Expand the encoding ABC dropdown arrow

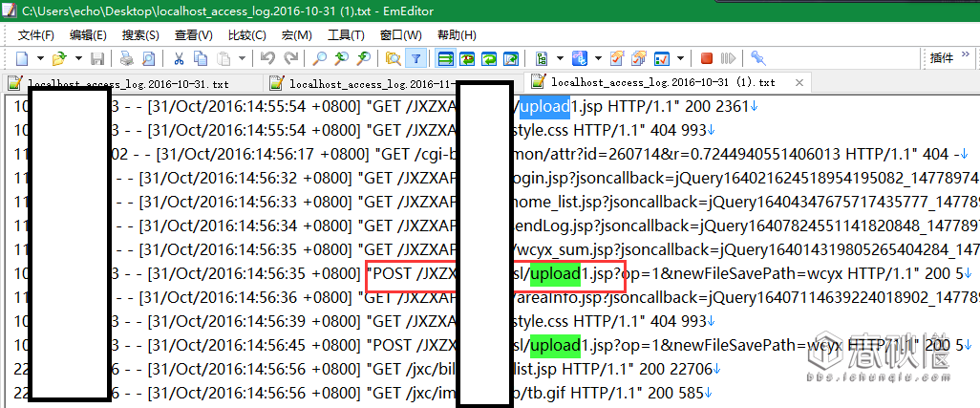coord(598,58)
